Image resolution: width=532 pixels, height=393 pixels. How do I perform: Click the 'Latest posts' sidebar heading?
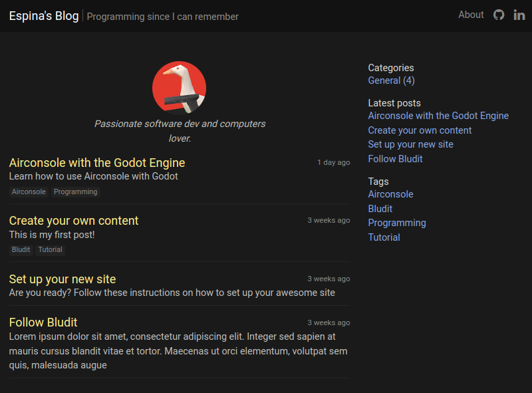click(394, 103)
